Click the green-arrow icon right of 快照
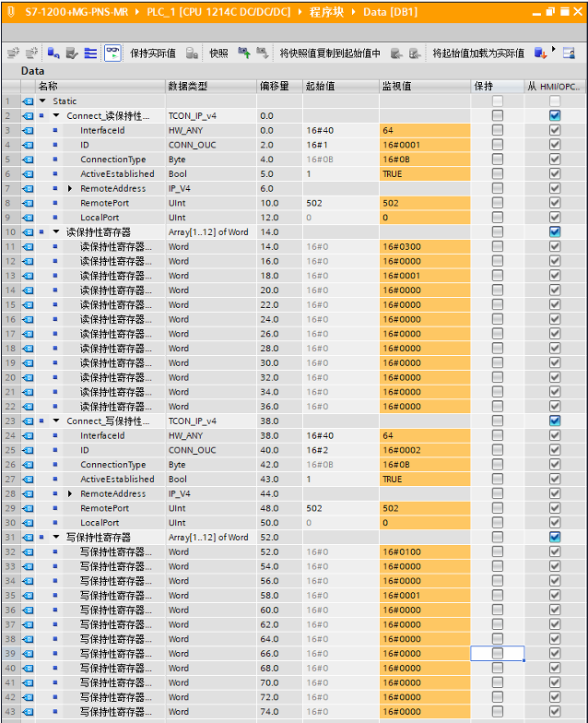588x723 pixels. tap(244, 53)
